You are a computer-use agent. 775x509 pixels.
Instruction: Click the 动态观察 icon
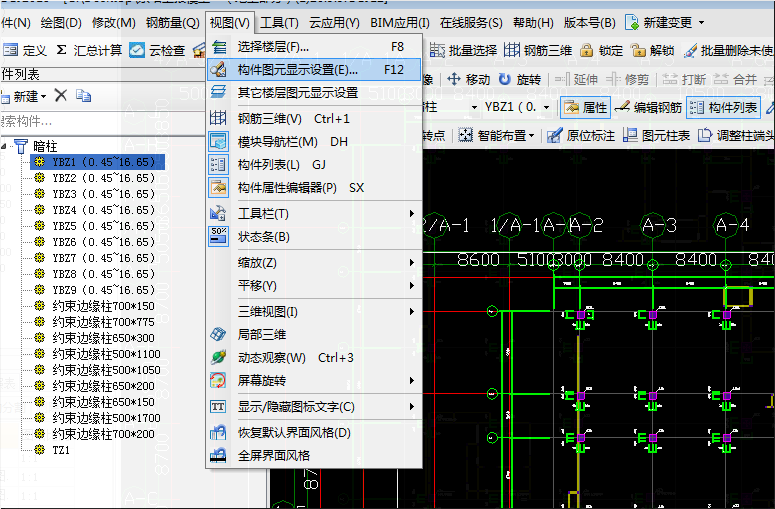tap(218, 357)
